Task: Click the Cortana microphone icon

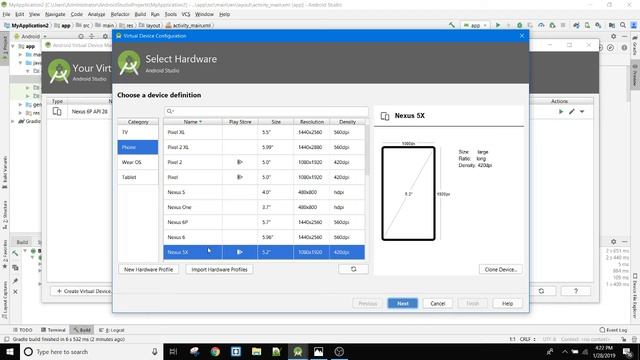Action: tap(155, 351)
